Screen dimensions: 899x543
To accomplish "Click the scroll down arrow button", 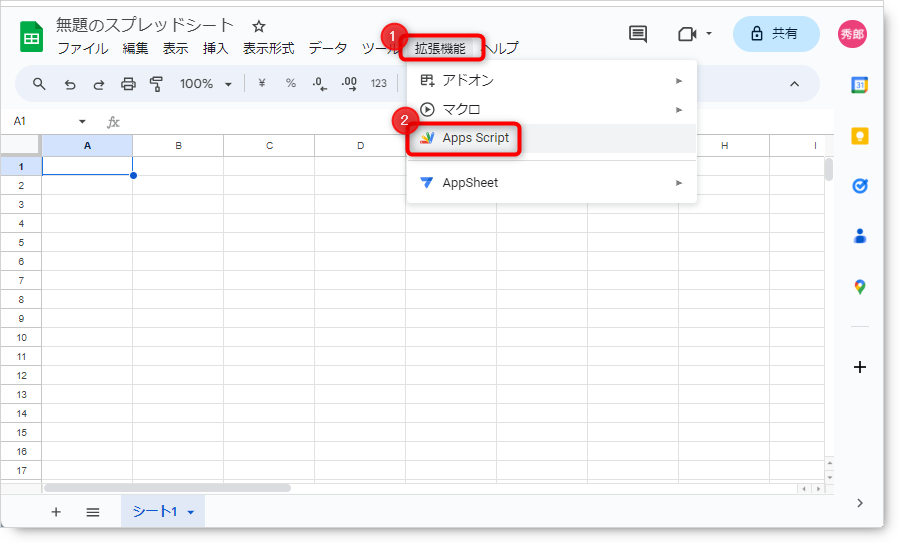I will (x=830, y=477).
